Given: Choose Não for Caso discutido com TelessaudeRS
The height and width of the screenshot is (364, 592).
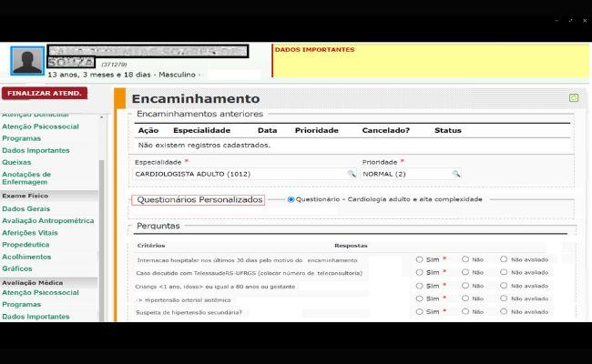Looking at the screenshot, I should [x=465, y=272].
